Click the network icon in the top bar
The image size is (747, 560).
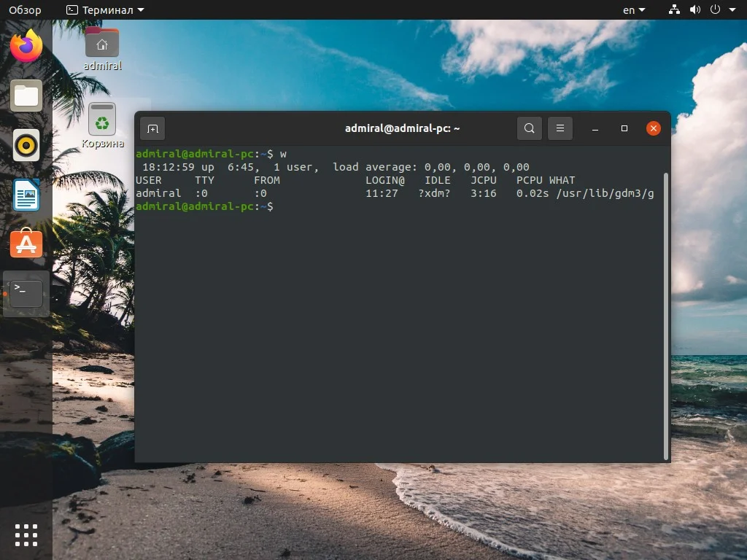[x=673, y=9]
